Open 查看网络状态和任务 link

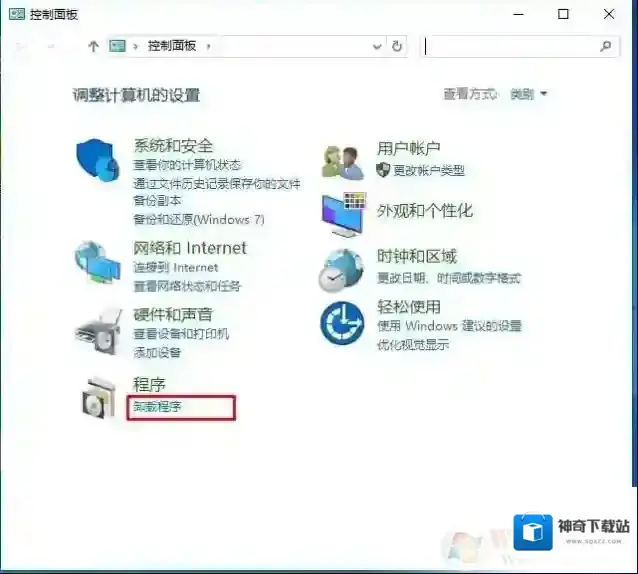click(x=187, y=286)
